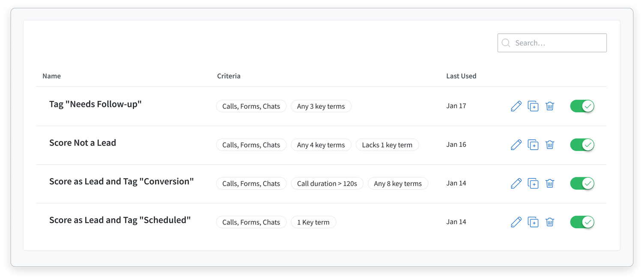The width and height of the screenshot is (644, 280).
Task: Switch off the "Scheduled" rule toggle
Action: (582, 222)
